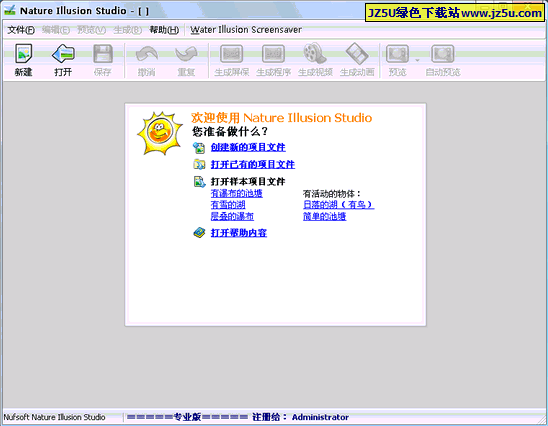The height and width of the screenshot is (426, 548).
Task: Open the 日落的湖（有鸟） sample project
Action: click(x=339, y=205)
